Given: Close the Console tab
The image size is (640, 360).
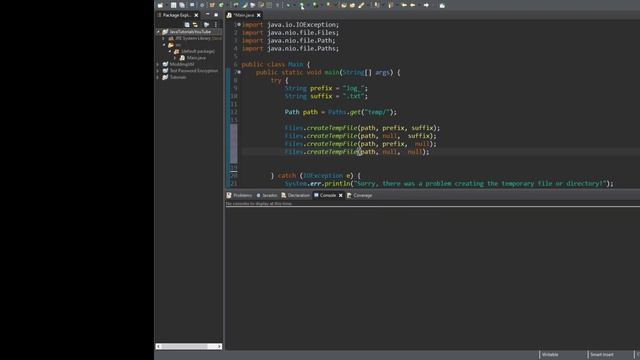Looking at the screenshot, I should (x=340, y=196).
